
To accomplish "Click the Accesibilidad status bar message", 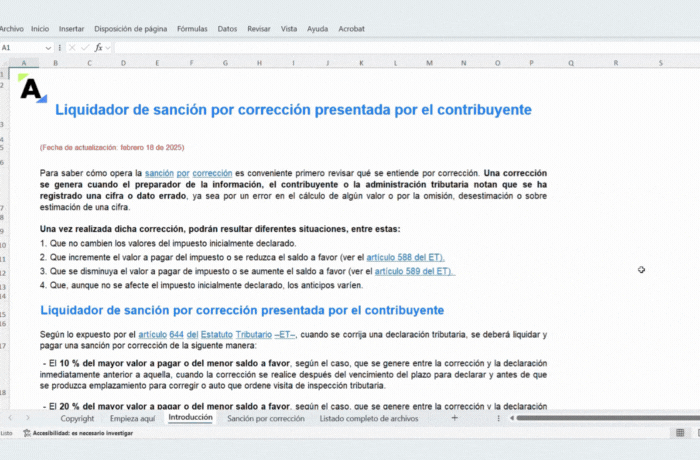I will [78, 433].
